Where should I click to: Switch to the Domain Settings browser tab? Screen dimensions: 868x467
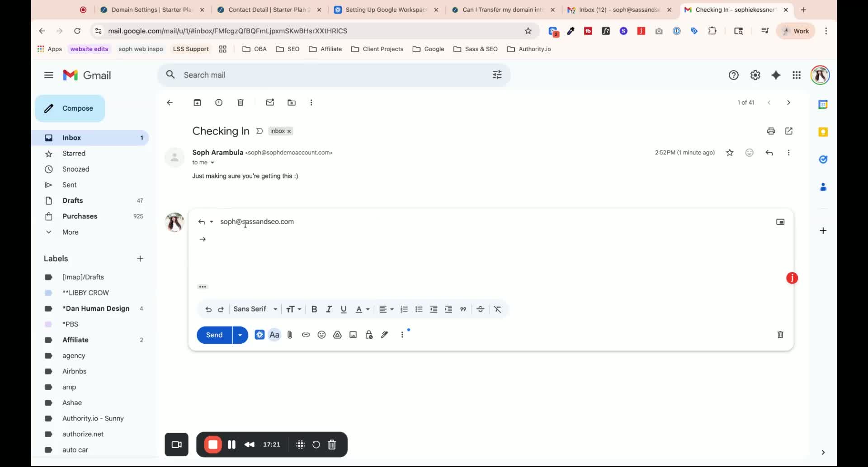tap(152, 9)
